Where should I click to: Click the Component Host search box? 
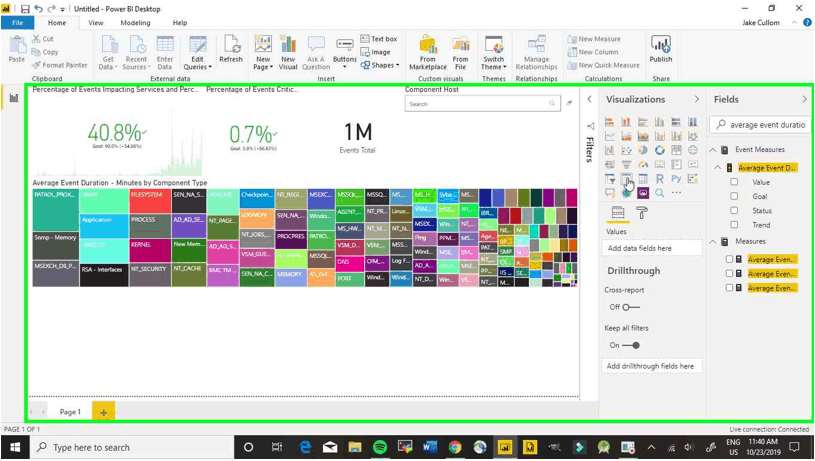pyautogui.click(x=482, y=103)
